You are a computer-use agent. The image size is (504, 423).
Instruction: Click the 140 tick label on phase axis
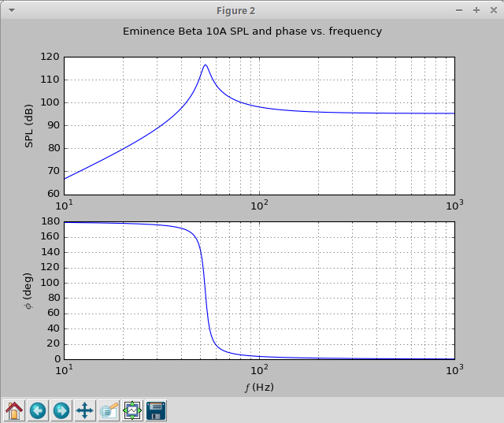[50, 252]
